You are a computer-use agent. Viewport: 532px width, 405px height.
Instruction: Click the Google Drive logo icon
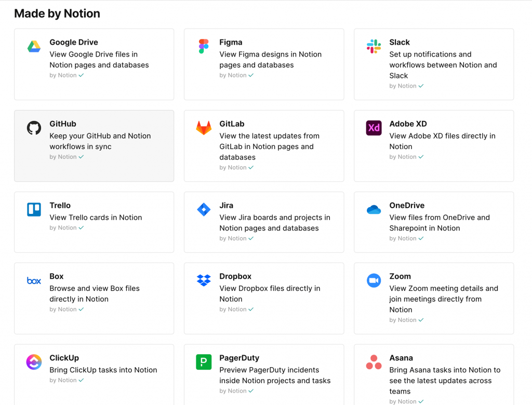point(33,47)
